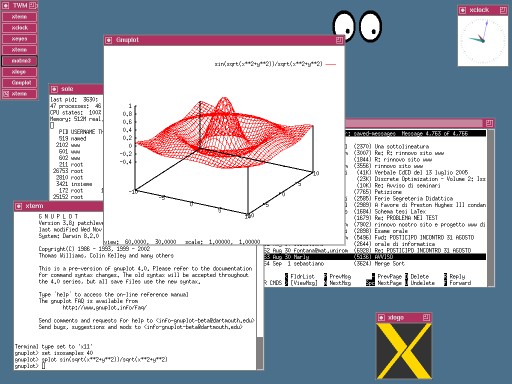
Task: Iconify the xclock window
Action: pyautogui.click(x=463, y=10)
